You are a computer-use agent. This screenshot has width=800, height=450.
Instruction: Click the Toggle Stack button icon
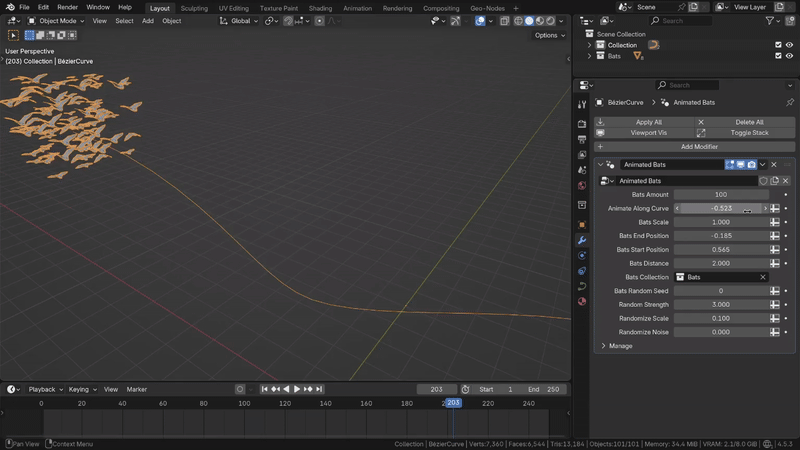tap(701, 132)
